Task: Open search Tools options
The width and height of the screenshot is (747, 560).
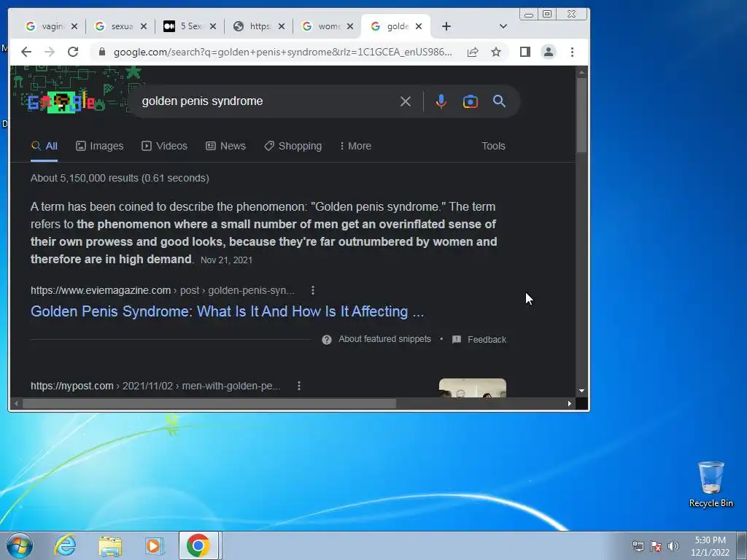Action: 493,146
